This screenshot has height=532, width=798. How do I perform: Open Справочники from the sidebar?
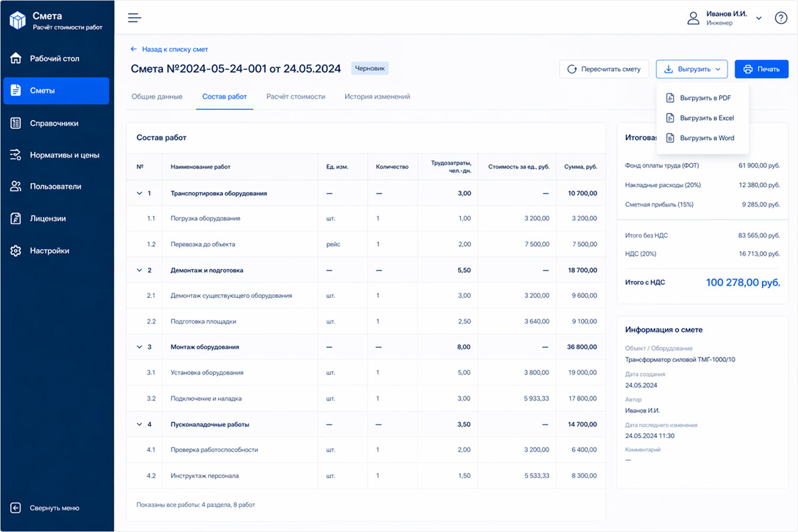point(54,123)
